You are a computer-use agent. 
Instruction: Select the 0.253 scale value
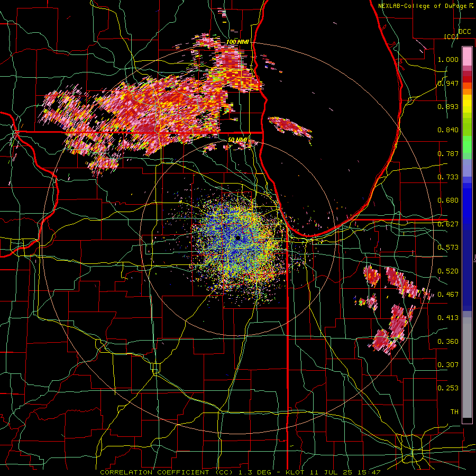(x=448, y=388)
